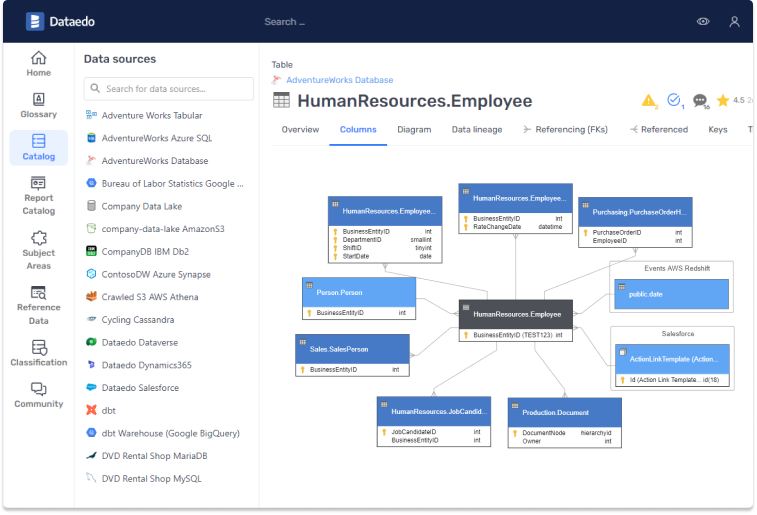Click the yellow warning triangle icon
Image resolution: width=757 pixels, height=515 pixels.
pos(648,101)
